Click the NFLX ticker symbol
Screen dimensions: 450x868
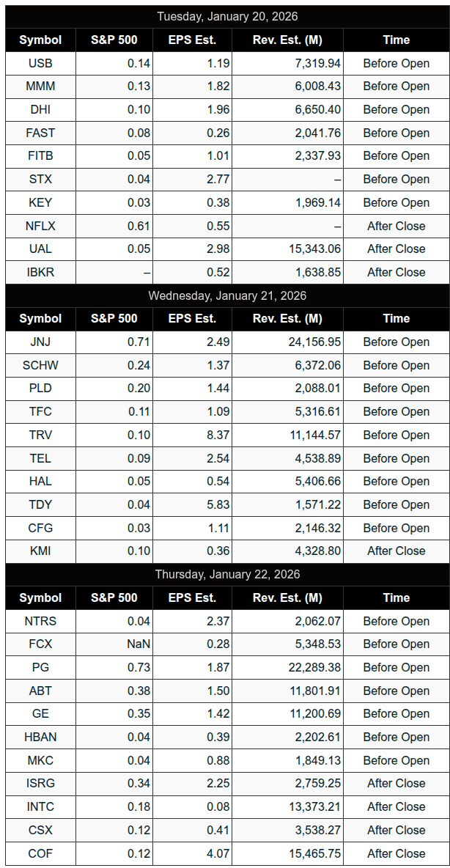pos(40,226)
